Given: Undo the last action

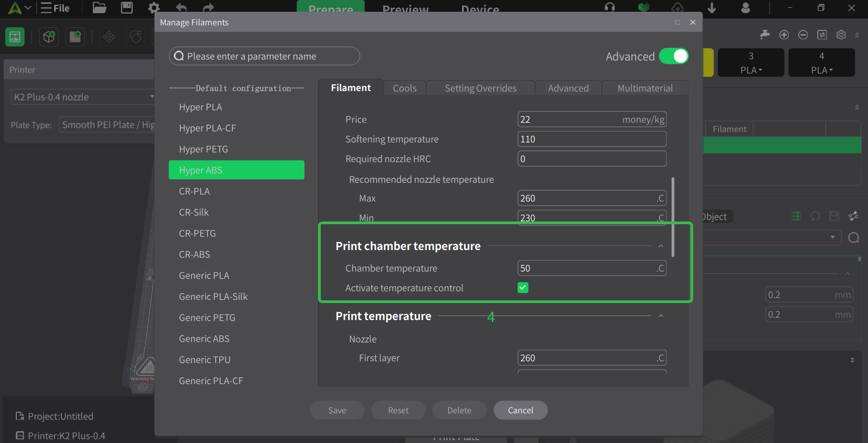Looking at the screenshot, I should point(181,8).
